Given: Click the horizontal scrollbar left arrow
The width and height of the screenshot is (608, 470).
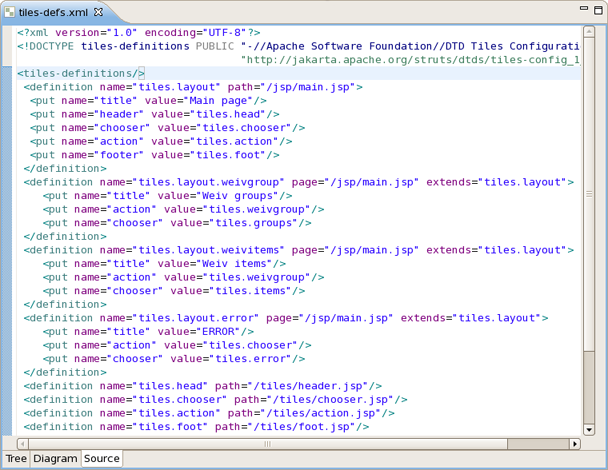Looking at the screenshot, I should pos(23,444).
